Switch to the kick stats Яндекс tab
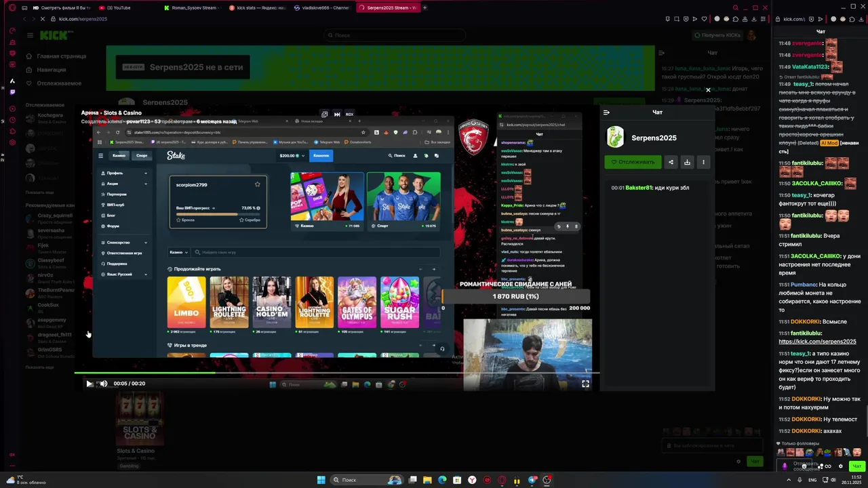The height and width of the screenshot is (488, 868). tap(258, 7)
